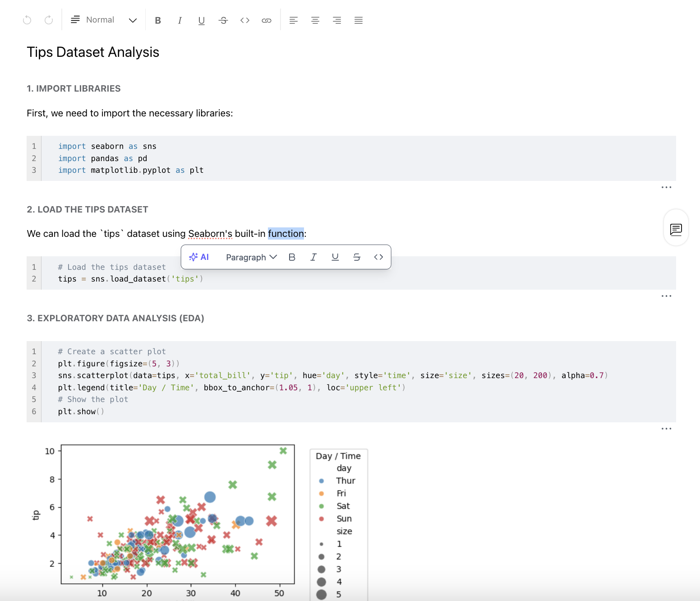This screenshot has width=700, height=601.
Task: Click the Tips Dataset Analysis title
Action: click(x=93, y=52)
